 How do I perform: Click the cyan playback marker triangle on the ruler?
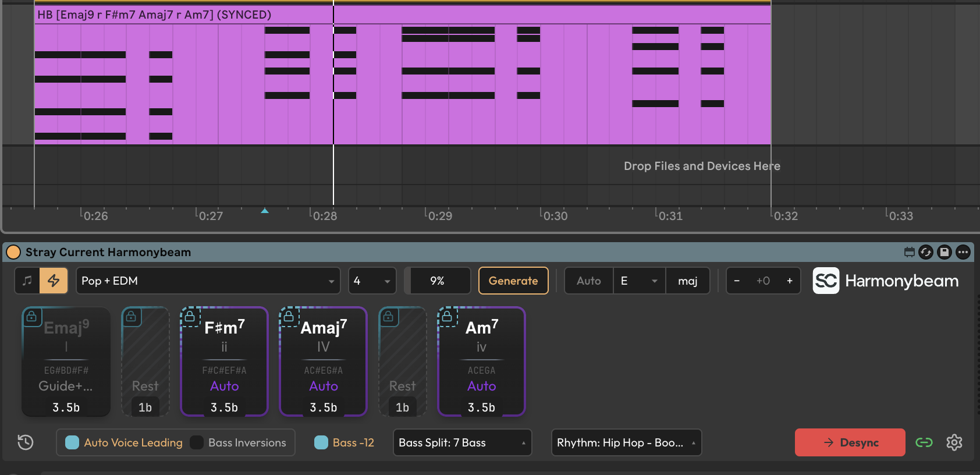(x=265, y=211)
